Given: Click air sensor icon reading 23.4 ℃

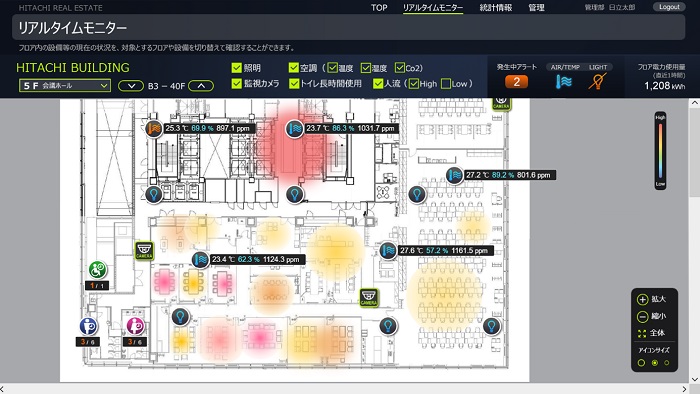Looking at the screenshot, I should coord(200,259).
